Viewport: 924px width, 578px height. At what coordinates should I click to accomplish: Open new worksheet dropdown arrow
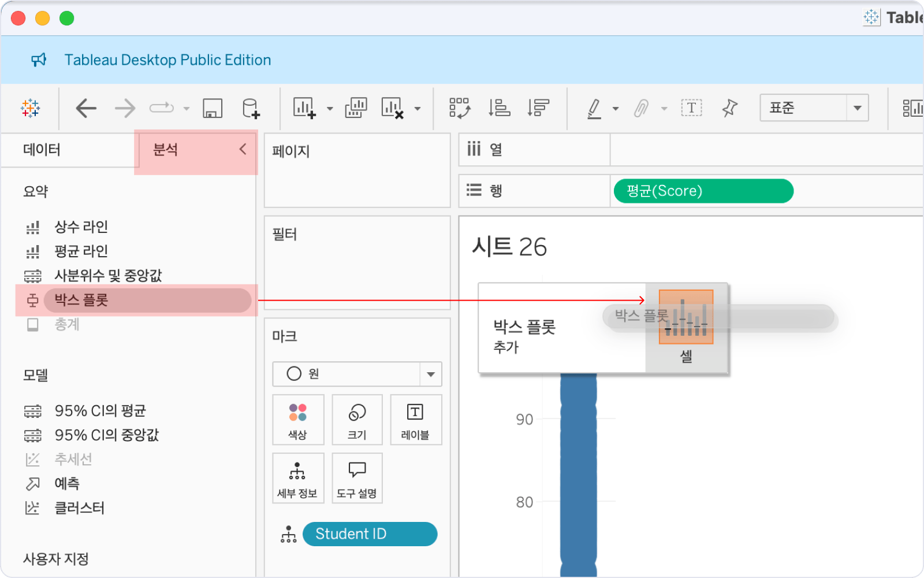(x=330, y=109)
